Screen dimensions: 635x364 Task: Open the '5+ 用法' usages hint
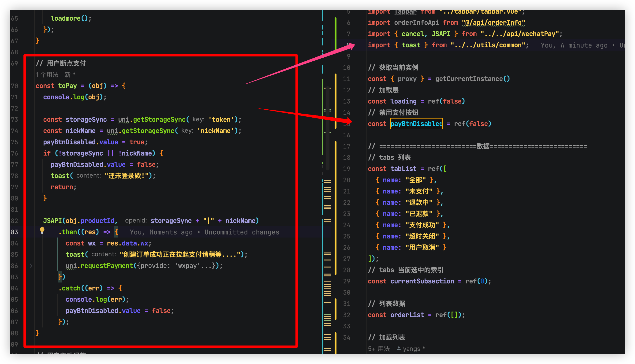click(x=379, y=349)
